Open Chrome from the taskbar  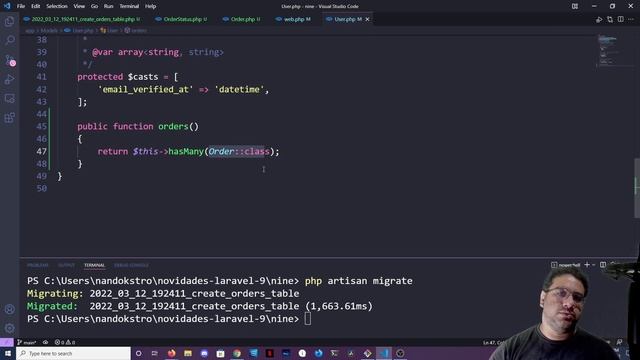point(237,353)
